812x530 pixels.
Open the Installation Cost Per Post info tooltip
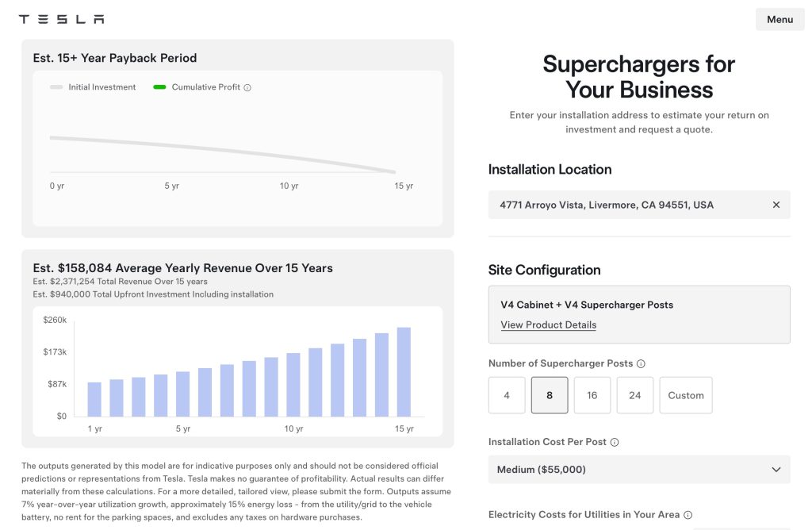tap(614, 442)
